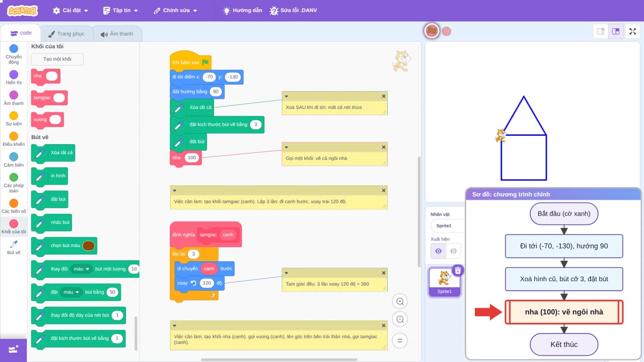Screen dimensions: 644x362
Task: Open the add extension button
Action: 13,350
